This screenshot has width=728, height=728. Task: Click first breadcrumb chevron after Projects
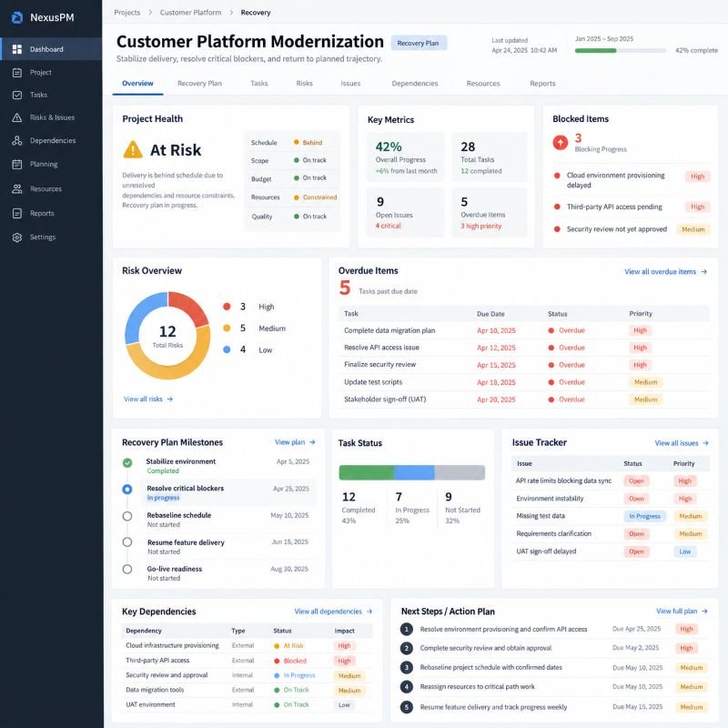[150, 13]
